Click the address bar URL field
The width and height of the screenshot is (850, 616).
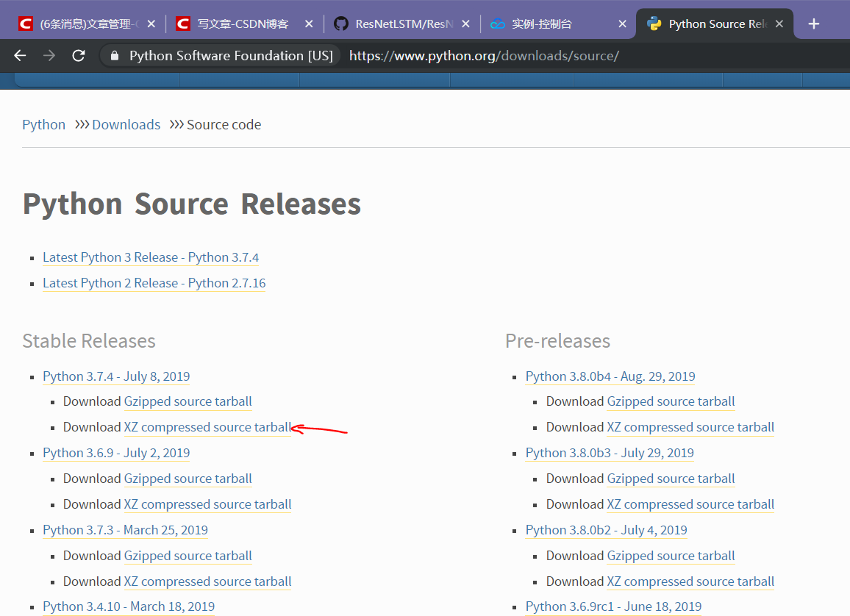pyautogui.click(x=484, y=55)
